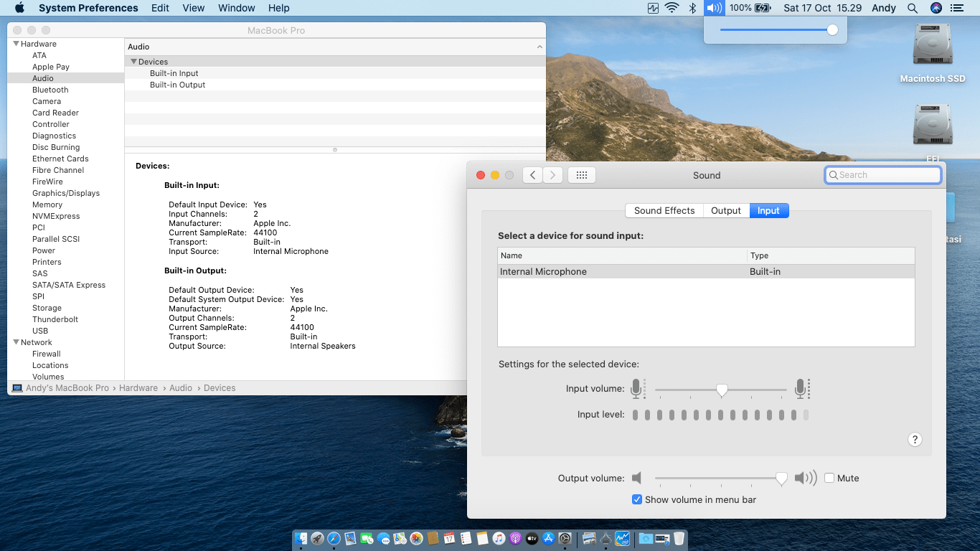Open Siri from the menu bar
This screenshot has width=980, height=551.
coord(936,8)
